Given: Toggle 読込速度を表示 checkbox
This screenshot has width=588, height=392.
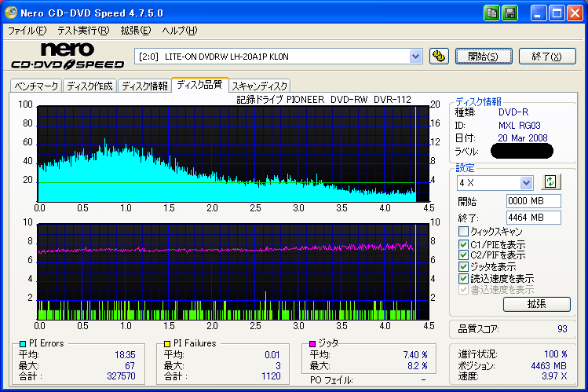Looking at the screenshot, I should (x=463, y=278).
